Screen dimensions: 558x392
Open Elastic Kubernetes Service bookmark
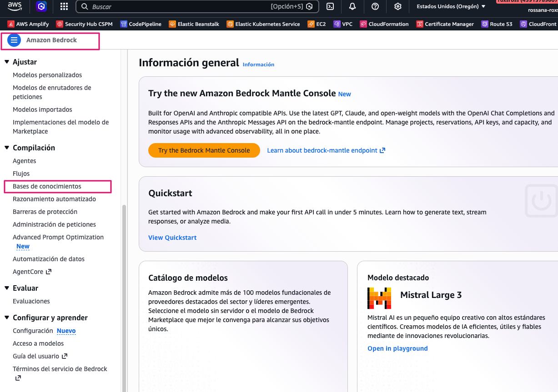263,24
